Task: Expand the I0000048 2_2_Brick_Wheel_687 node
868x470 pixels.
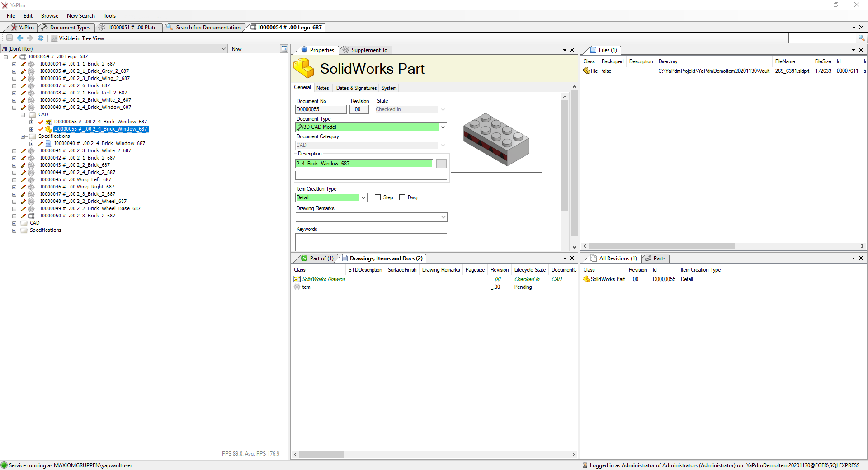Action: (x=14, y=202)
